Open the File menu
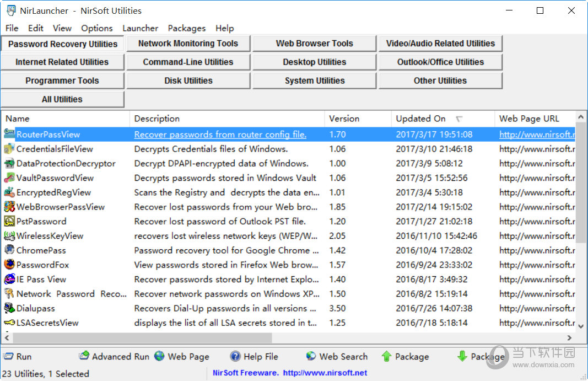Viewport: 588px width, 381px height. click(x=12, y=28)
